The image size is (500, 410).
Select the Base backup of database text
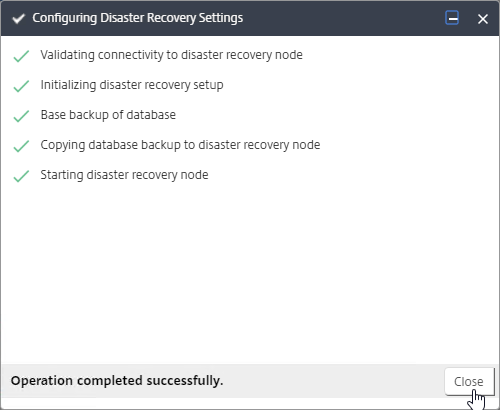point(108,115)
